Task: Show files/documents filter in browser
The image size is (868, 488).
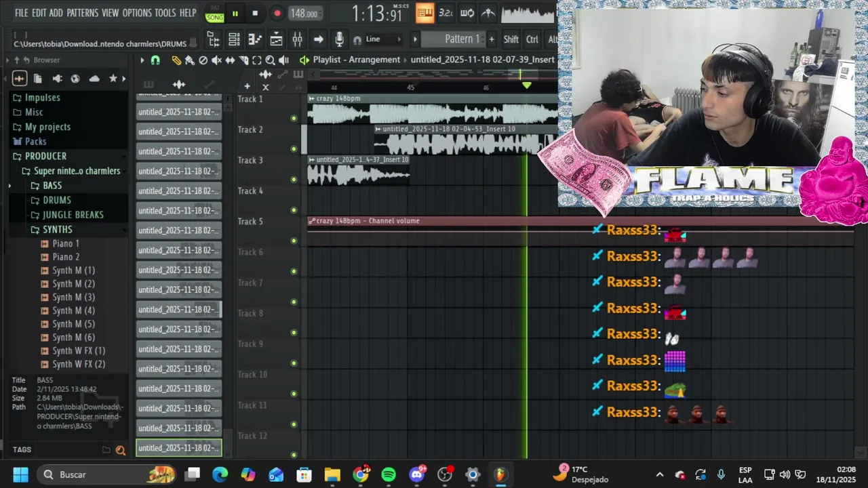Action: [x=38, y=79]
